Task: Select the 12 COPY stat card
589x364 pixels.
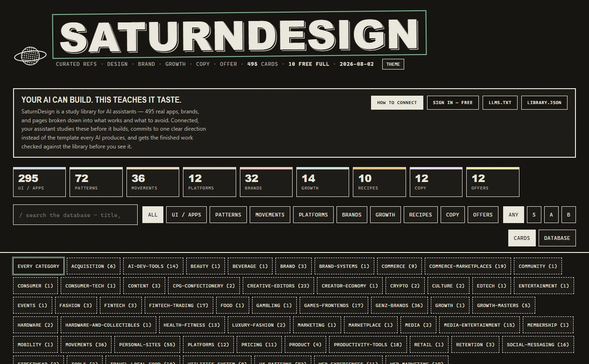Action: pyautogui.click(x=436, y=182)
